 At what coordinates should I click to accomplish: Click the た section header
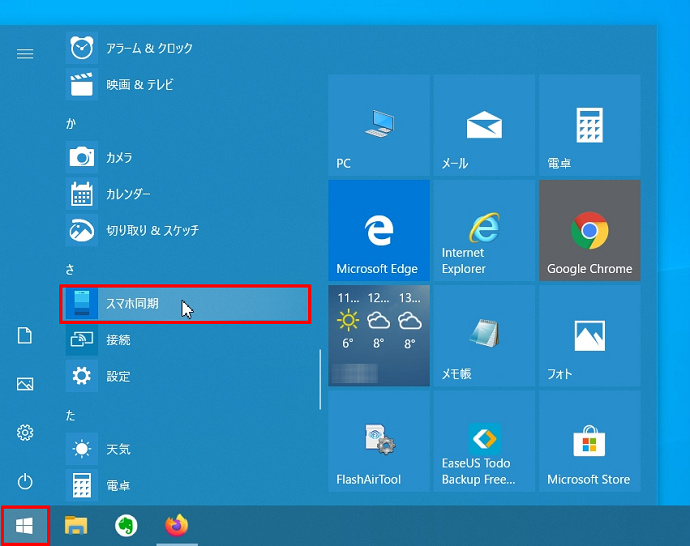[70, 415]
